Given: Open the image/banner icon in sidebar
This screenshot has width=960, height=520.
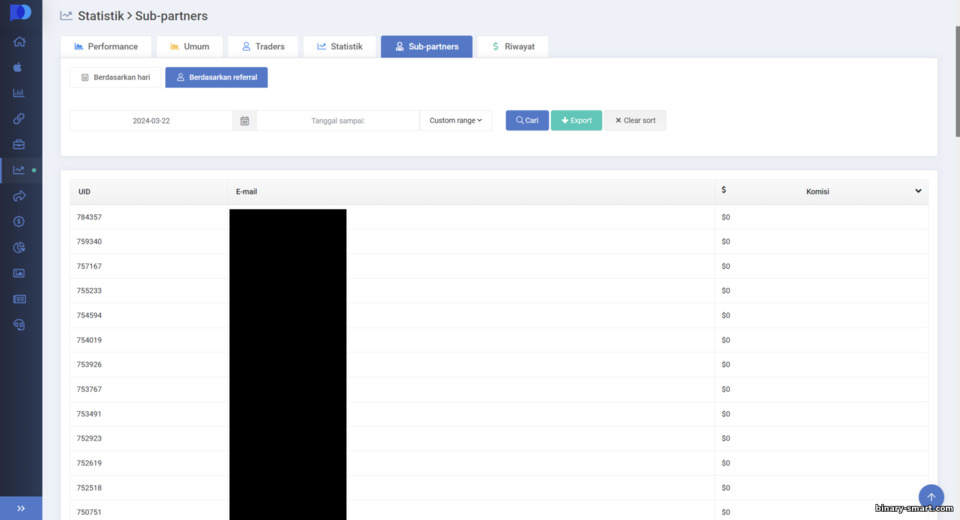Looking at the screenshot, I should point(19,273).
